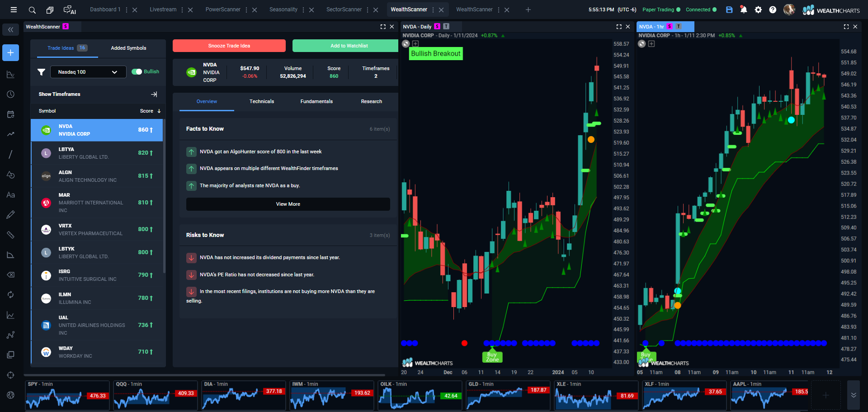Open the globe icon in left sidebar
The width and height of the screenshot is (868, 412).
(x=10, y=395)
